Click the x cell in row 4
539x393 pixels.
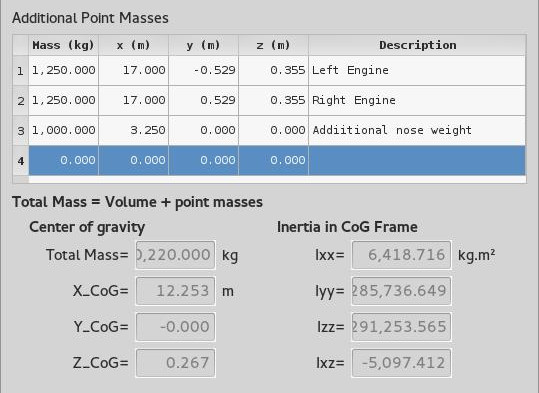pos(134,160)
